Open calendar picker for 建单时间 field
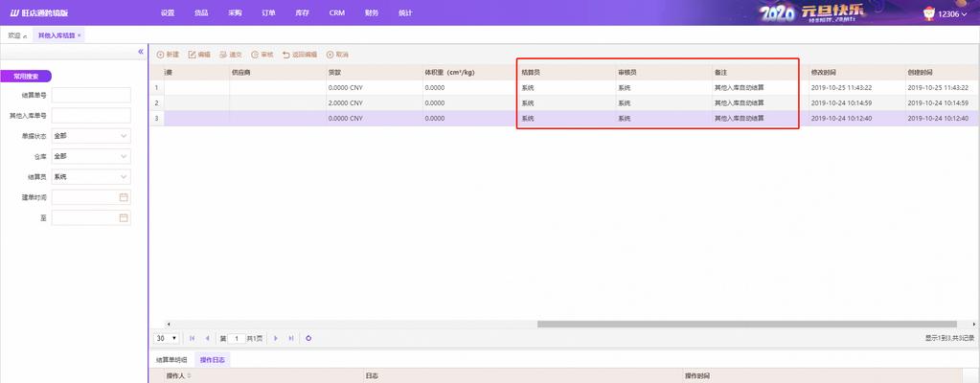The width and height of the screenshot is (980, 383). click(x=124, y=197)
